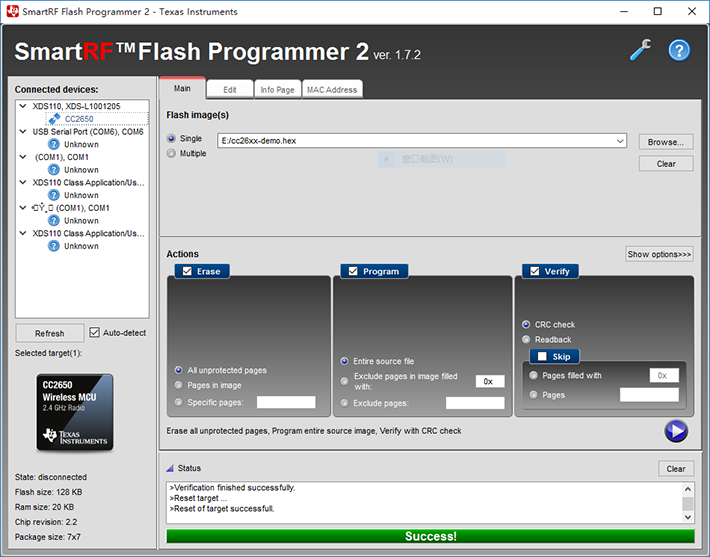Viewport: 710px width, 557px height.
Task: Click the 0x field for image filled with
Action: coord(490,381)
